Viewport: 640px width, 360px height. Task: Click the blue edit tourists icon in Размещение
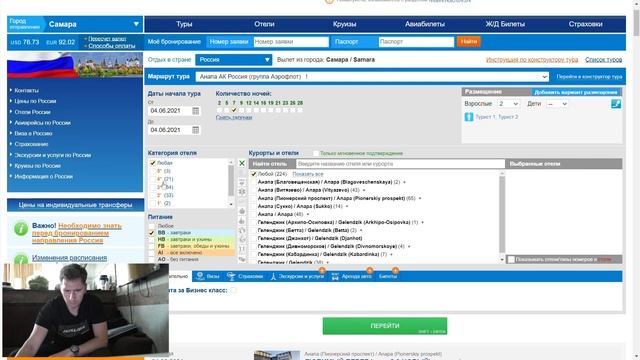coord(616,104)
